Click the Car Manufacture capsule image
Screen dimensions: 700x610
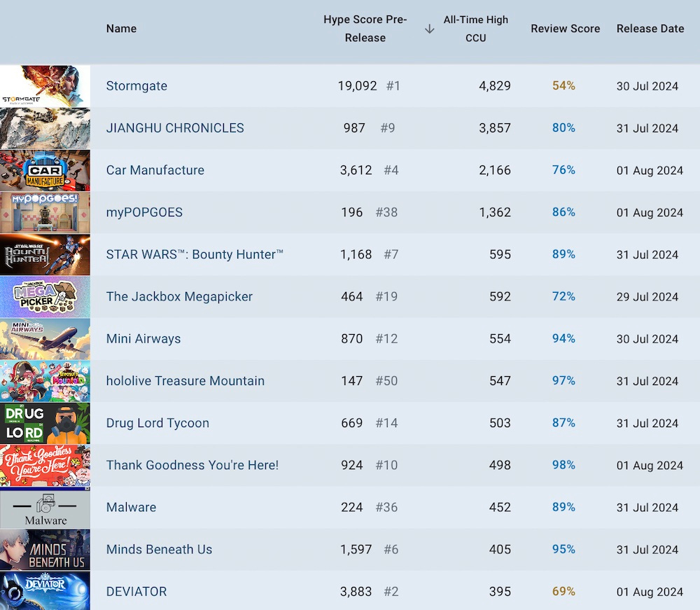(45, 170)
